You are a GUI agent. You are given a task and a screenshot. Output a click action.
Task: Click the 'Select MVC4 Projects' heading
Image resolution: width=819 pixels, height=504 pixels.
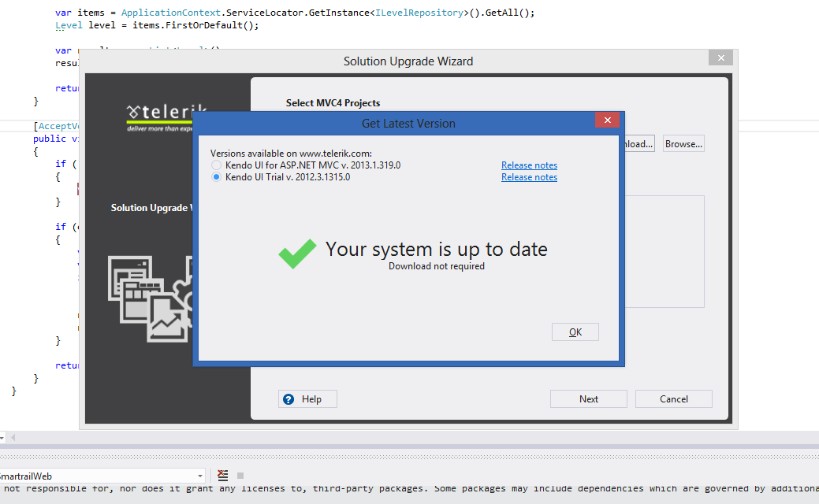pos(333,103)
